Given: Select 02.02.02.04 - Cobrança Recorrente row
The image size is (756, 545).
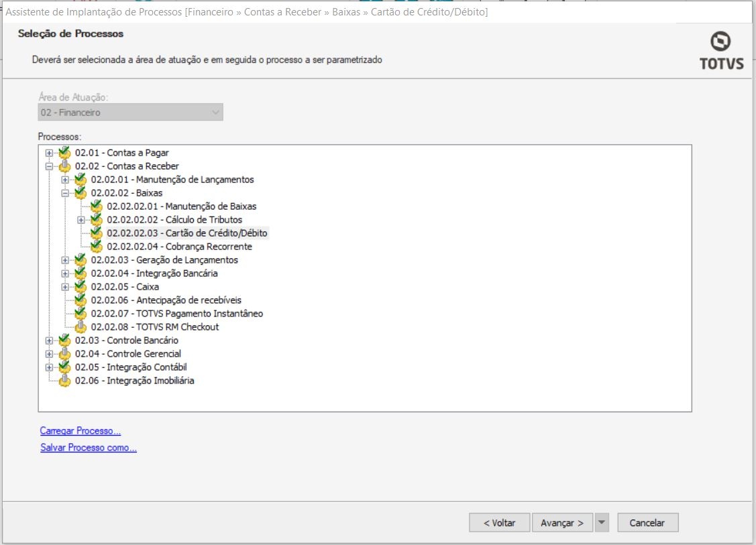Looking at the screenshot, I should [179, 247].
